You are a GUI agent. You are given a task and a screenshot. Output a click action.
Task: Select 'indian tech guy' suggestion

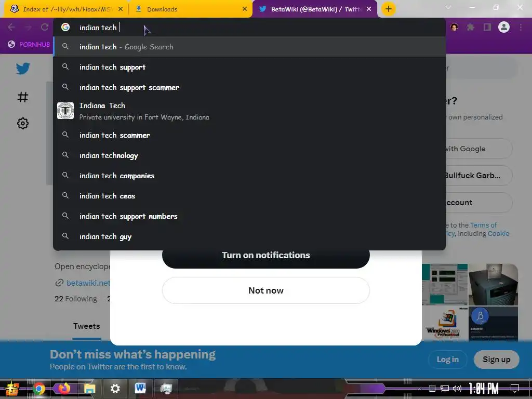pos(249,237)
